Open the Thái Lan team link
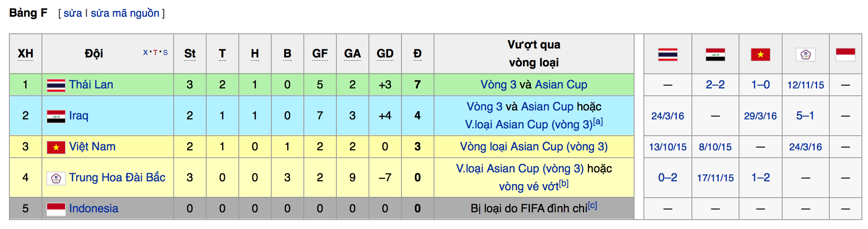 tap(91, 85)
